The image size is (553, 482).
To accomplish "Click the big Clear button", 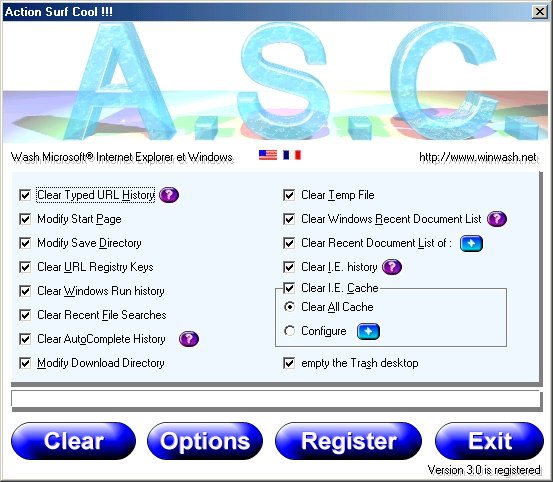I will [x=73, y=441].
